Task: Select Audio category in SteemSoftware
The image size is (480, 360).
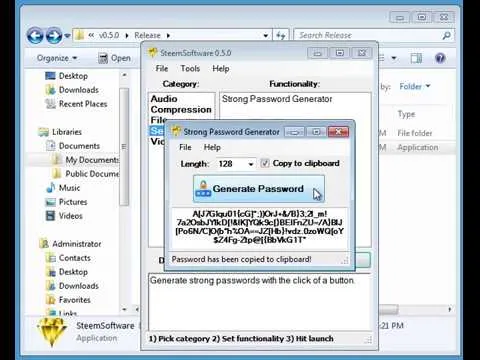Action: pyautogui.click(x=164, y=99)
